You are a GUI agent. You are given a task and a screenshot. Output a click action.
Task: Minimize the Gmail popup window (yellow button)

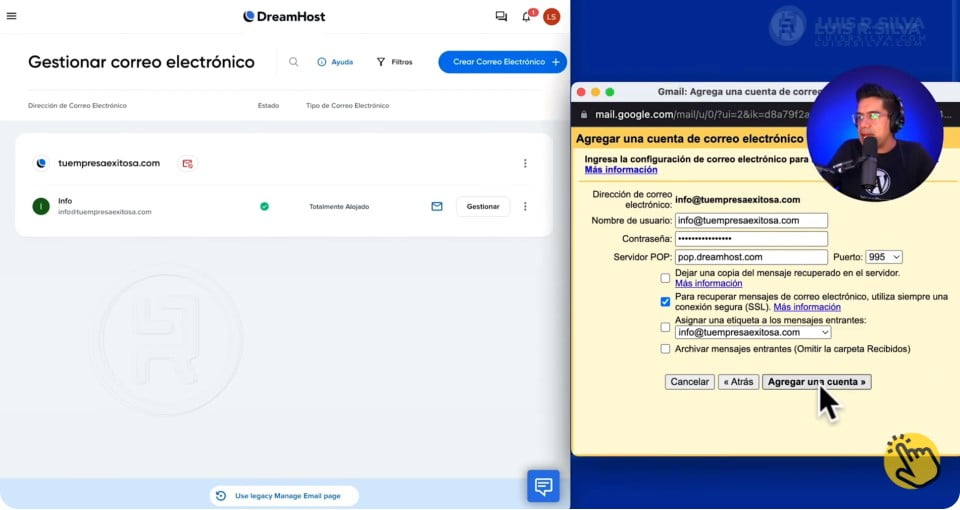[x=595, y=92]
